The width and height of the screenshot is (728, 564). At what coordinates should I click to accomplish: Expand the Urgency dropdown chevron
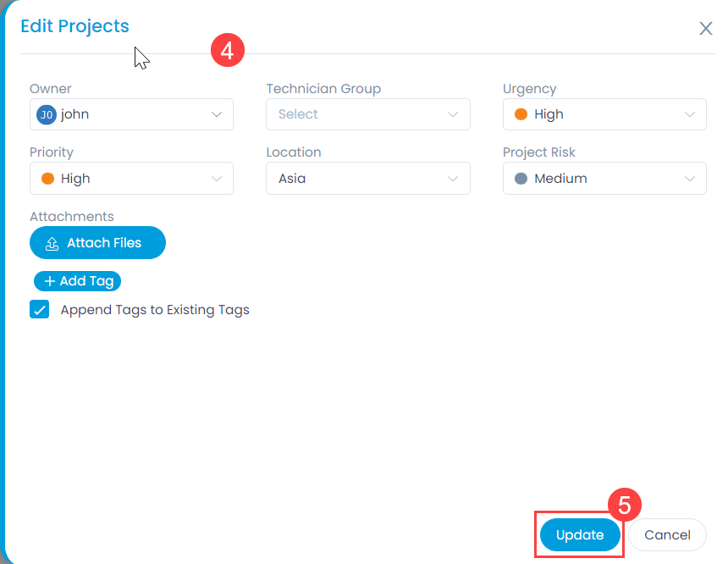690,114
